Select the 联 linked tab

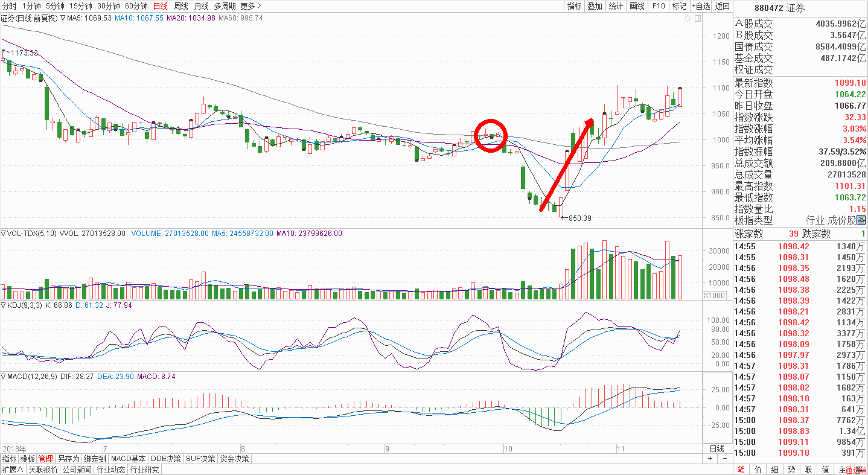pyautogui.click(x=808, y=470)
